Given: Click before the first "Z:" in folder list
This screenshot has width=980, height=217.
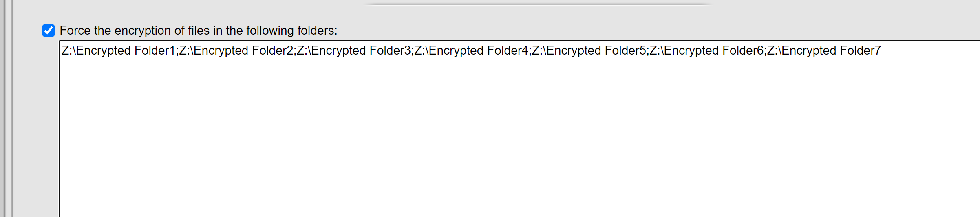Looking at the screenshot, I should click(62, 50).
